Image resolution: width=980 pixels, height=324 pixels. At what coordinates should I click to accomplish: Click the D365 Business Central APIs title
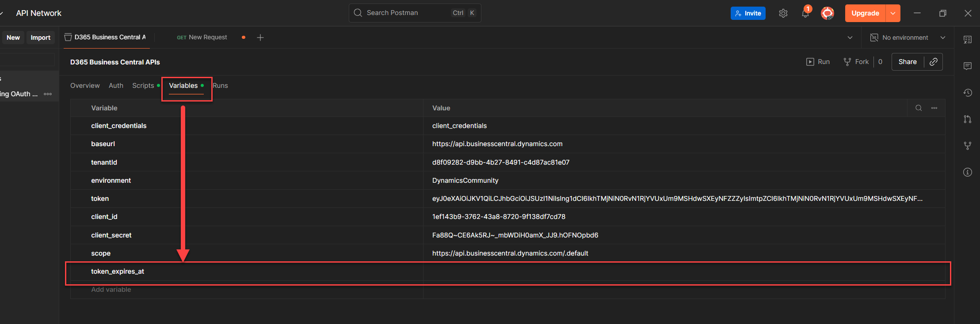click(115, 62)
